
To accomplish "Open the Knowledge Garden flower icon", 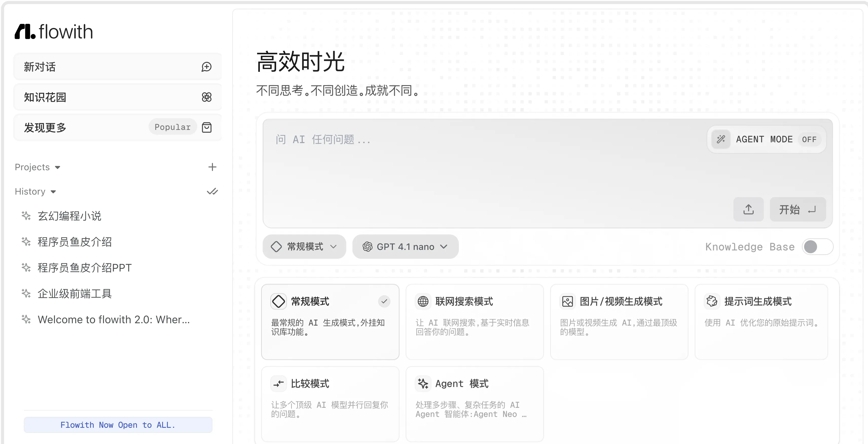I will click(207, 97).
